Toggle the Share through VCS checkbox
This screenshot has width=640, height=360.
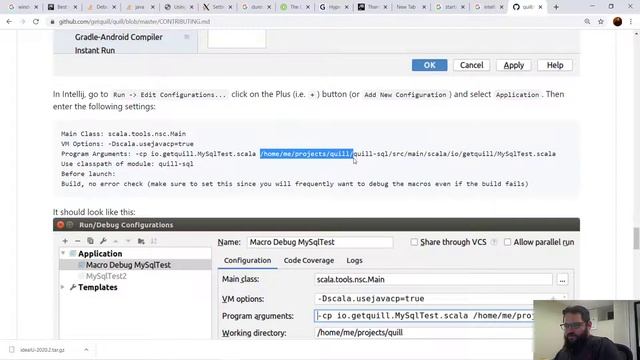pos(414,242)
